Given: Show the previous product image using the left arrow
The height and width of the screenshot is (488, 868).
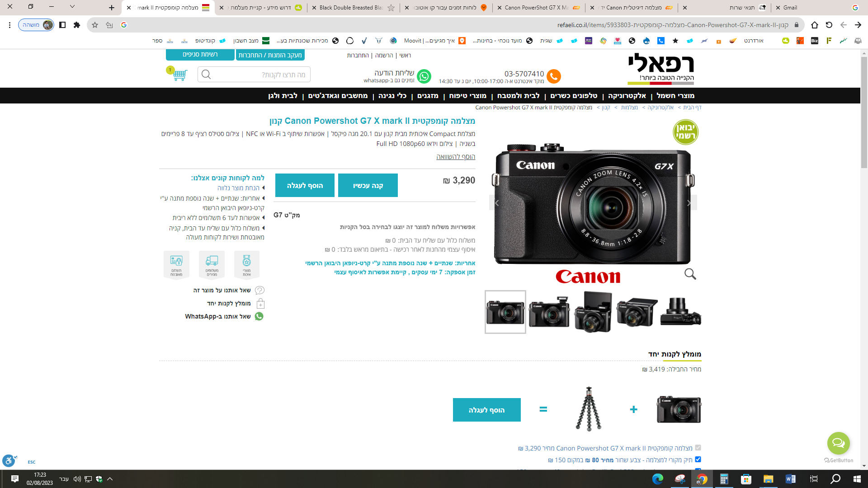Looking at the screenshot, I should point(496,203).
